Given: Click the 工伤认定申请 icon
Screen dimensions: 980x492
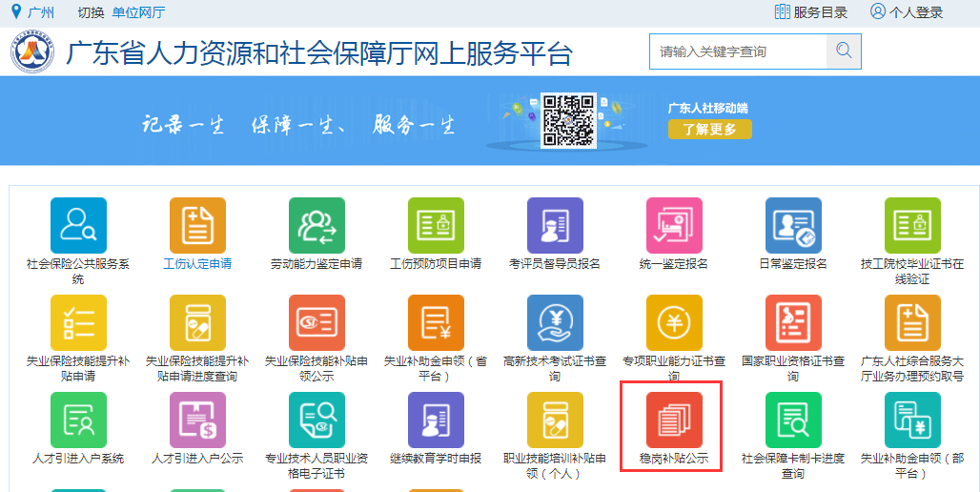Looking at the screenshot, I should (197, 226).
